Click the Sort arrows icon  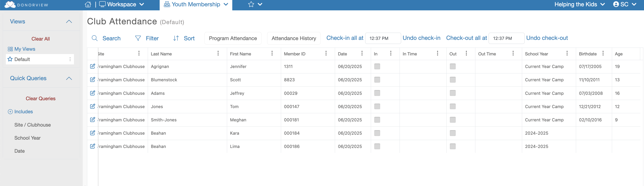pyautogui.click(x=176, y=38)
